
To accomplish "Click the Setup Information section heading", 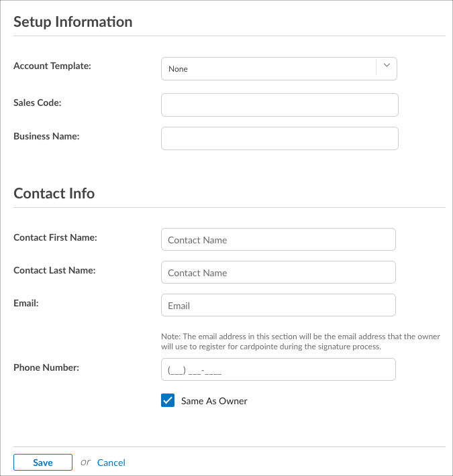I will [x=73, y=21].
